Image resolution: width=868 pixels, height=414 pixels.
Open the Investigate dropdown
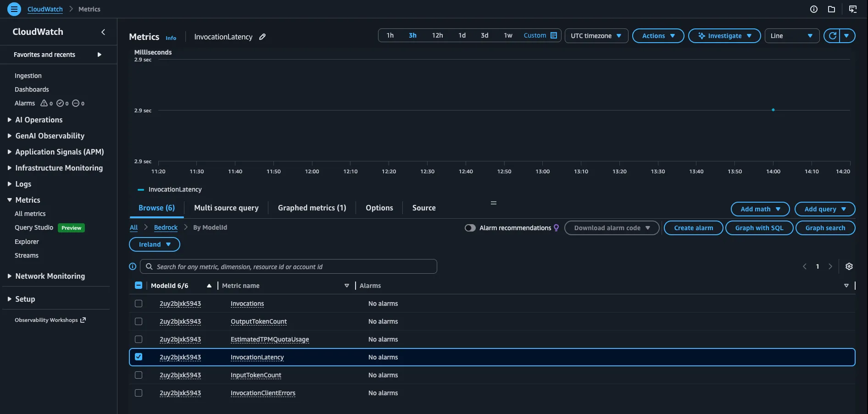[x=724, y=36]
